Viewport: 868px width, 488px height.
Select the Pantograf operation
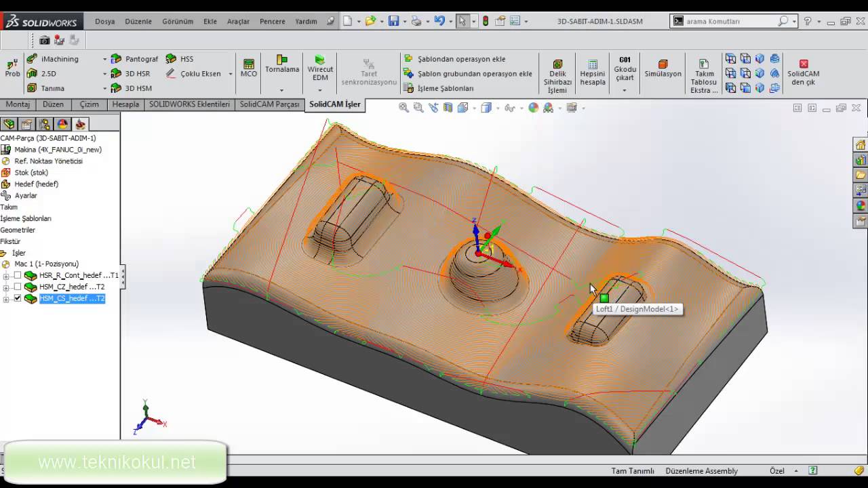[134, 59]
